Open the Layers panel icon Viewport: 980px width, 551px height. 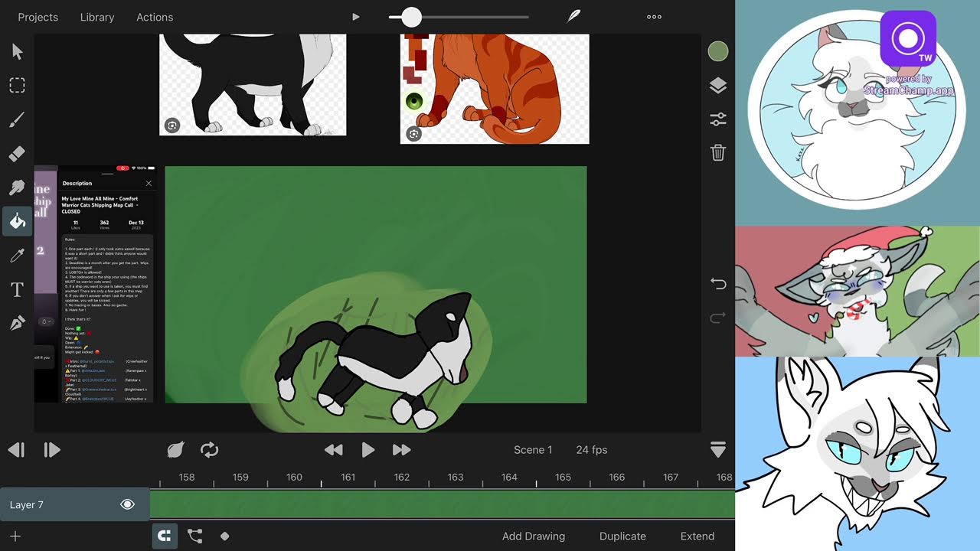tap(717, 86)
